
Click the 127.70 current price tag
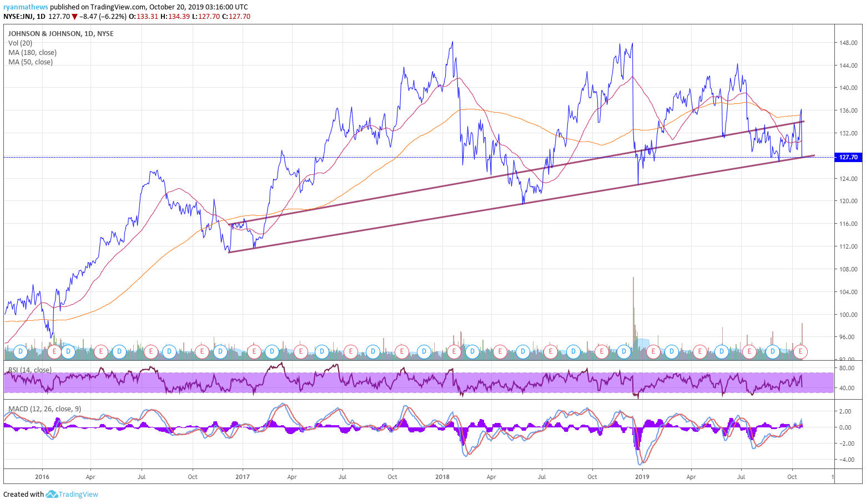click(848, 157)
